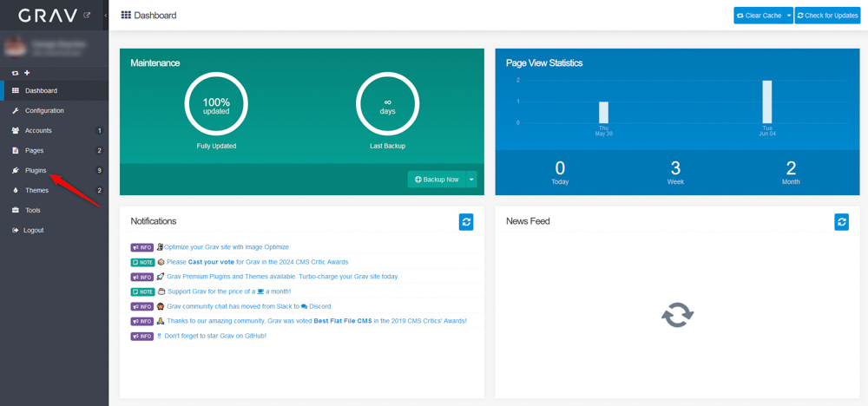Click the Clear Cache button
This screenshot has height=406, width=868.
pyautogui.click(x=759, y=16)
